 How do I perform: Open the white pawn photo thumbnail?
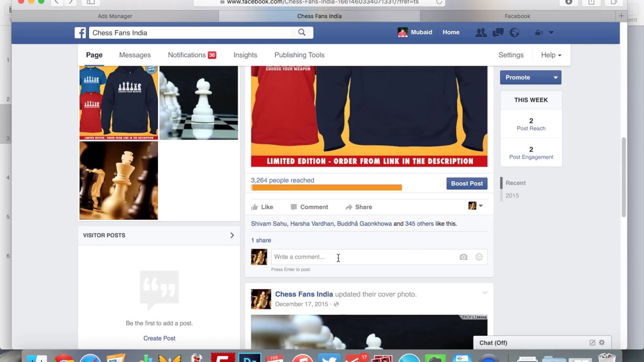pyautogui.click(x=199, y=103)
